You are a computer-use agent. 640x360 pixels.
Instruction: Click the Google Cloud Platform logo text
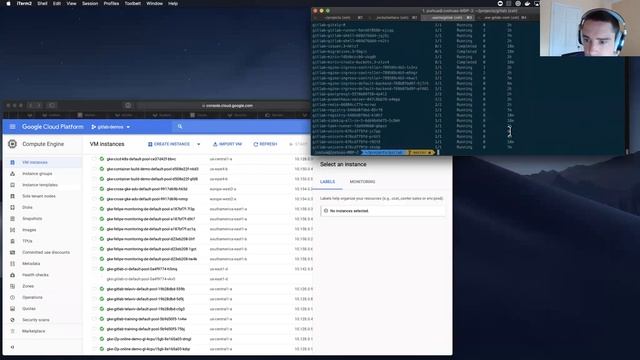(x=53, y=127)
